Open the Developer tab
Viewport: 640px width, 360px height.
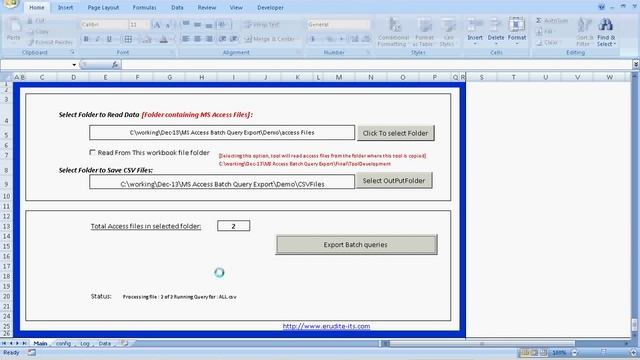point(270,7)
